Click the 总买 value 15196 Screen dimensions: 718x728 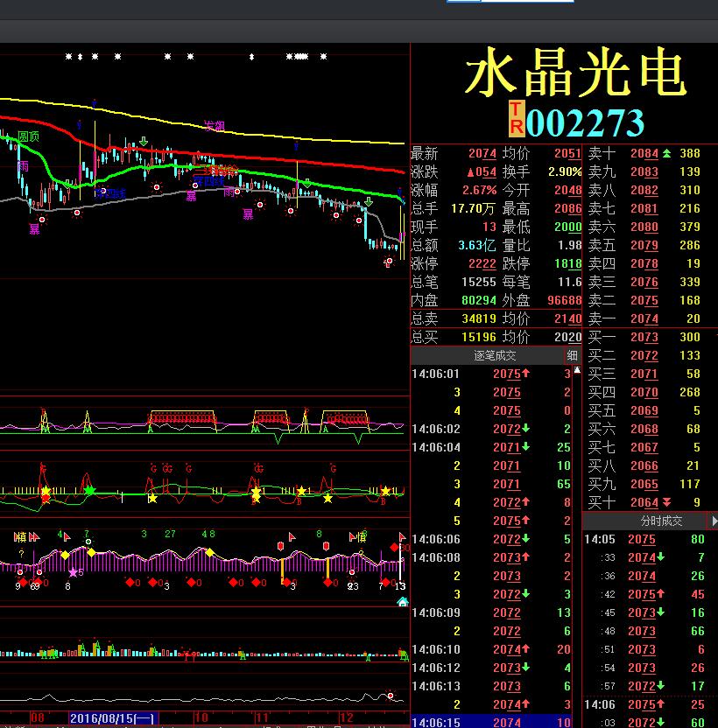[x=479, y=337]
